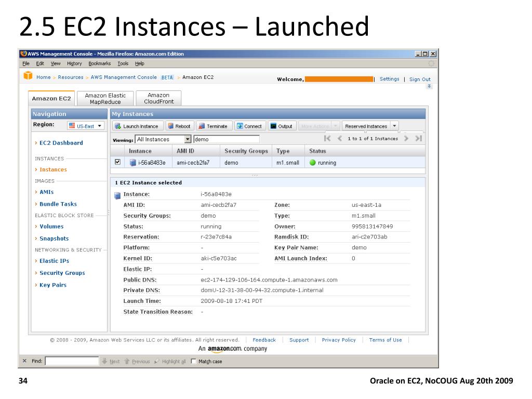The width and height of the screenshot is (532, 399).
Task: Switch to the Amazon CloudFront tab
Action: [158, 98]
